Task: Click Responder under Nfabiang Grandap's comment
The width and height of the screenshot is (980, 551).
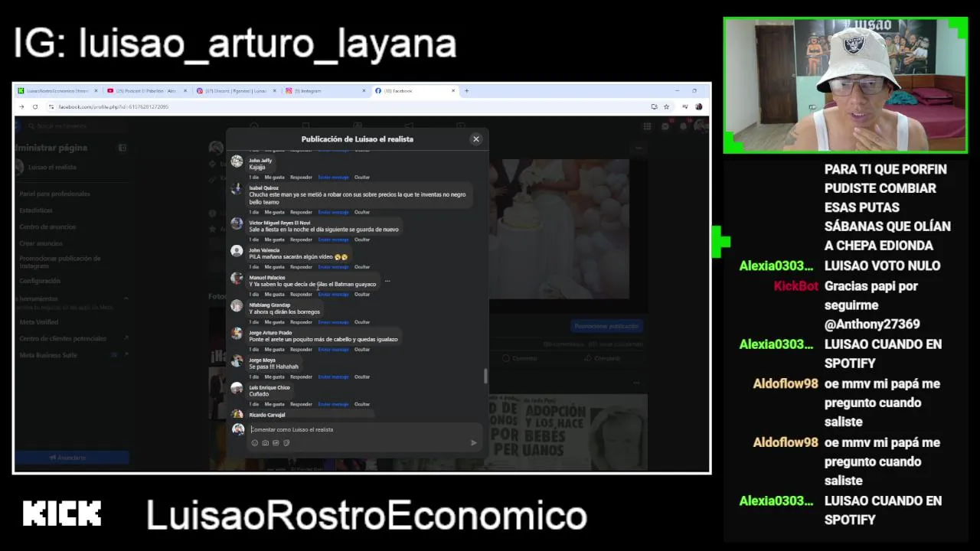Action: click(301, 322)
